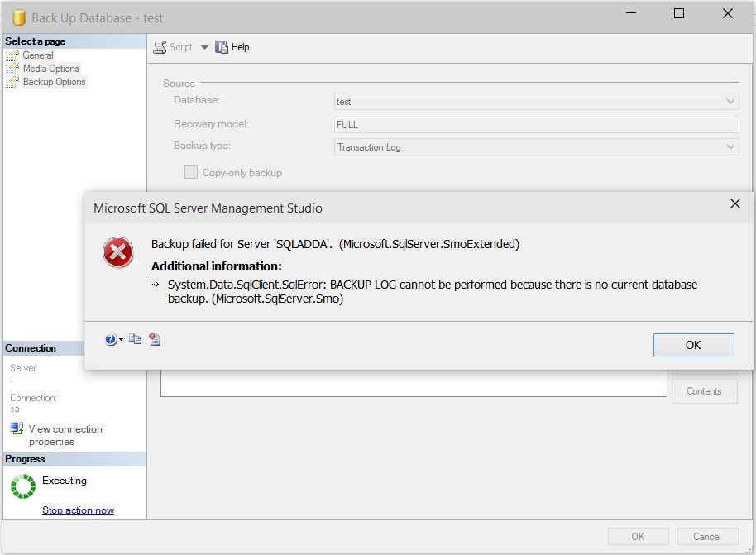Click the Source group label
The width and height of the screenshot is (756, 555).
point(179,83)
